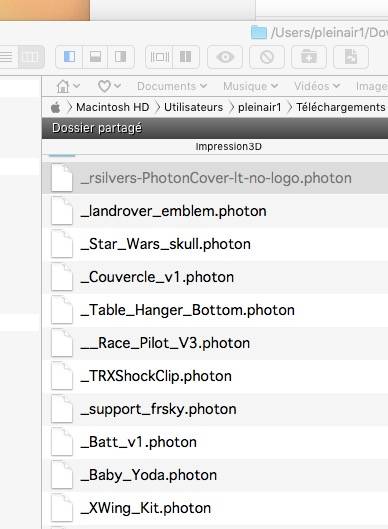
Task: Open the Home favorites dropdown
Action: 68,86
